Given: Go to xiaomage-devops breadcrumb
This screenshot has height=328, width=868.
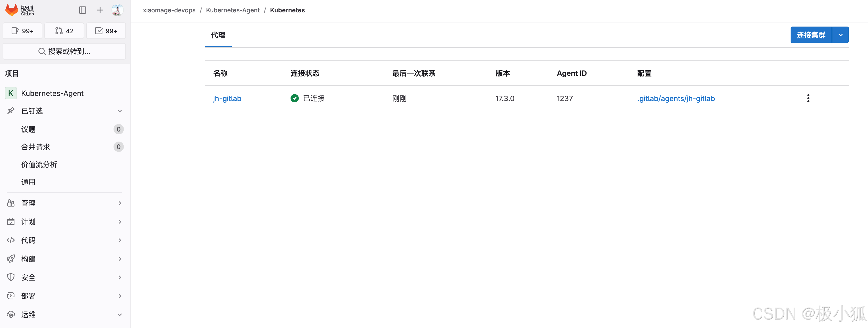Looking at the screenshot, I should pos(169,10).
